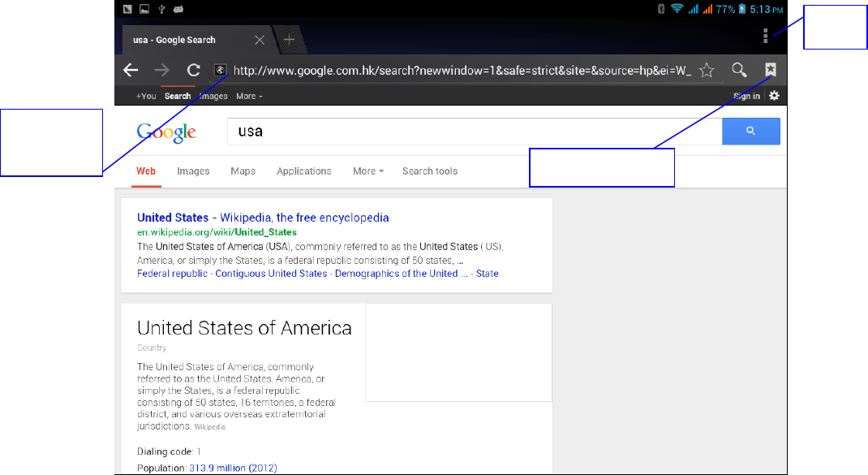Open the 313.9 million (2012) population link
Screen dimensions: 868x475
coord(233,468)
